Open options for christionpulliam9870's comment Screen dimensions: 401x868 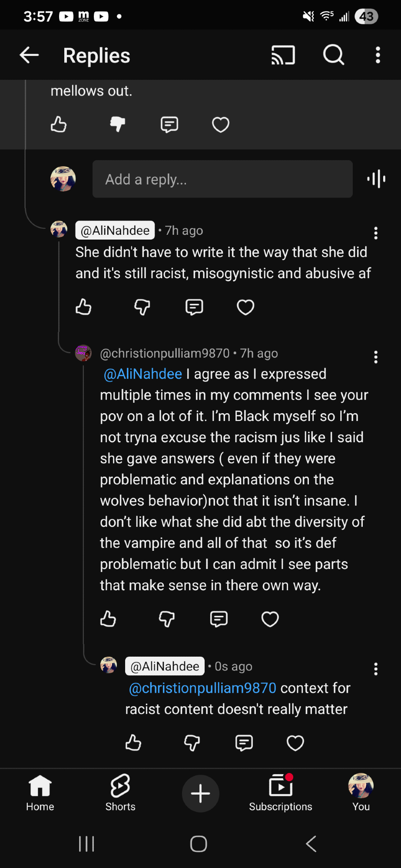[376, 357]
